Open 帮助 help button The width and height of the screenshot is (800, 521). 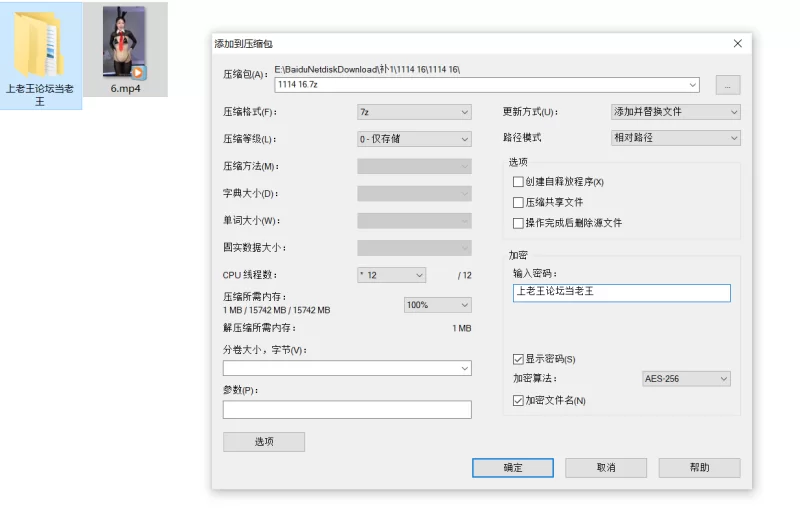(699, 468)
